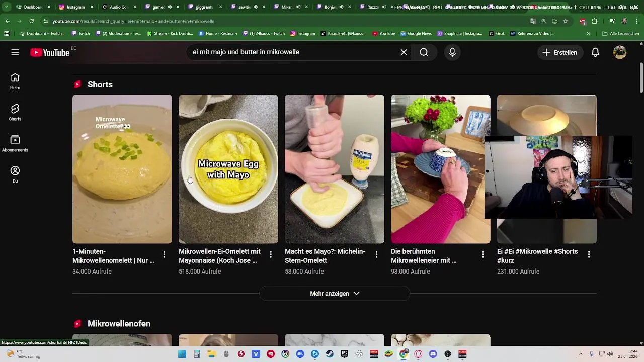Show hidden system tray icons chevron
The width and height of the screenshot is (644, 362).
(581, 354)
